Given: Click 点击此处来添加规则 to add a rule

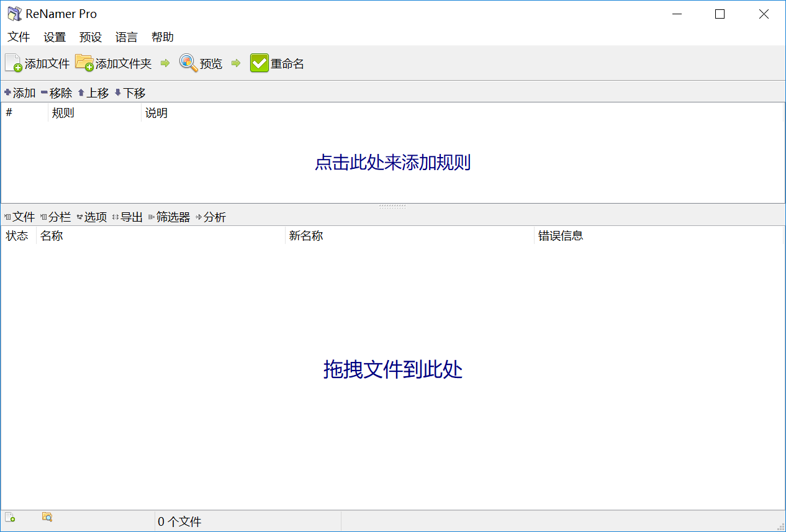Looking at the screenshot, I should click(392, 162).
